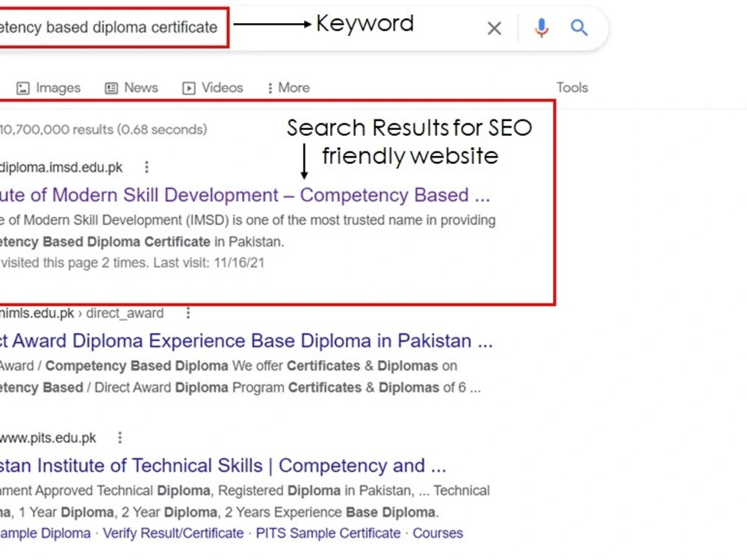Expand the More search categories menu
This screenshot has width=747, height=560.
click(288, 87)
